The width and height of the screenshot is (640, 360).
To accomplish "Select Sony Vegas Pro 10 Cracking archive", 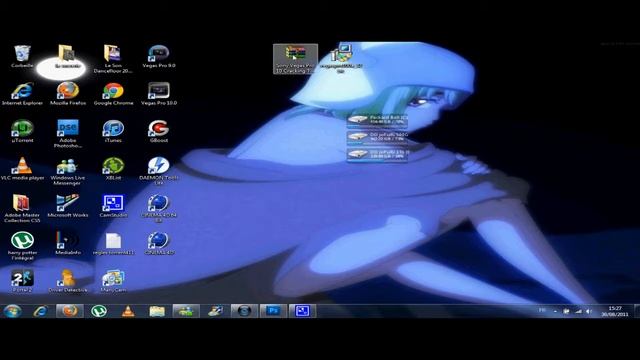I will pyautogui.click(x=296, y=59).
